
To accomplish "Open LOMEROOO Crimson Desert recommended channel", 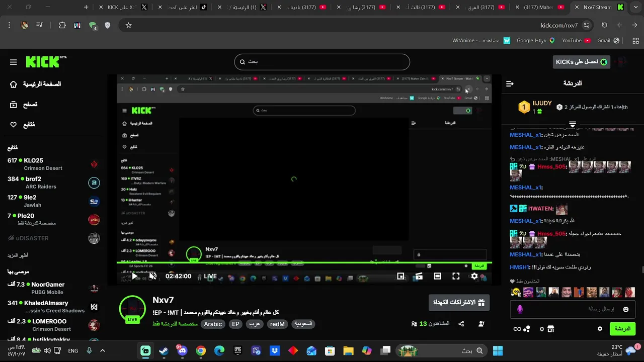I will 53,325.
